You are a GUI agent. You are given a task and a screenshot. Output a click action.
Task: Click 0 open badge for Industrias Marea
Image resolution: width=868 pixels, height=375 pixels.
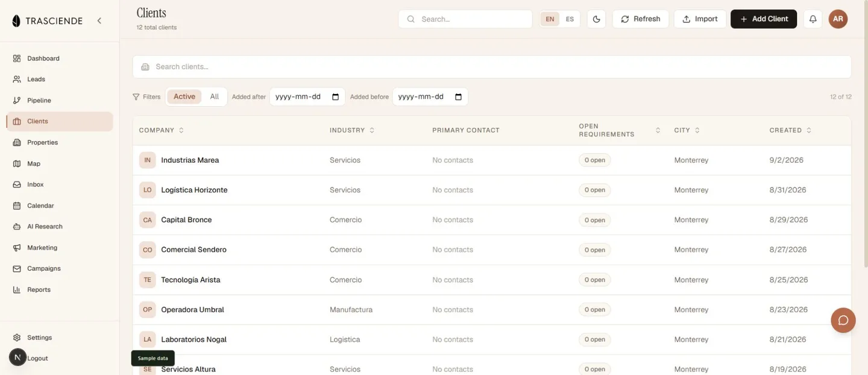[x=594, y=160]
